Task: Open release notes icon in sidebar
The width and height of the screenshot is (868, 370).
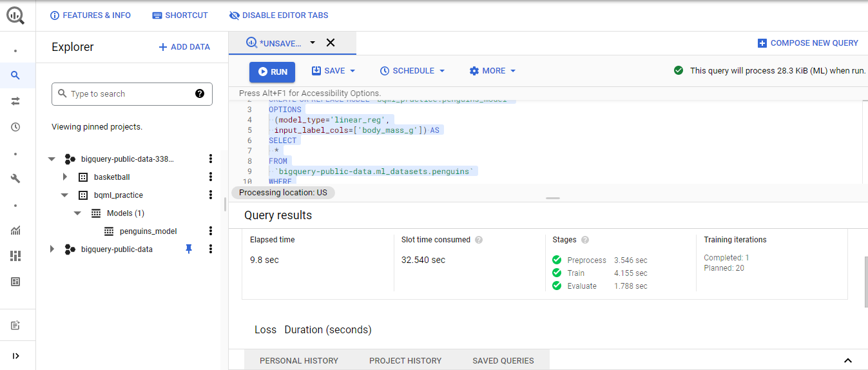Action: coord(15,326)
